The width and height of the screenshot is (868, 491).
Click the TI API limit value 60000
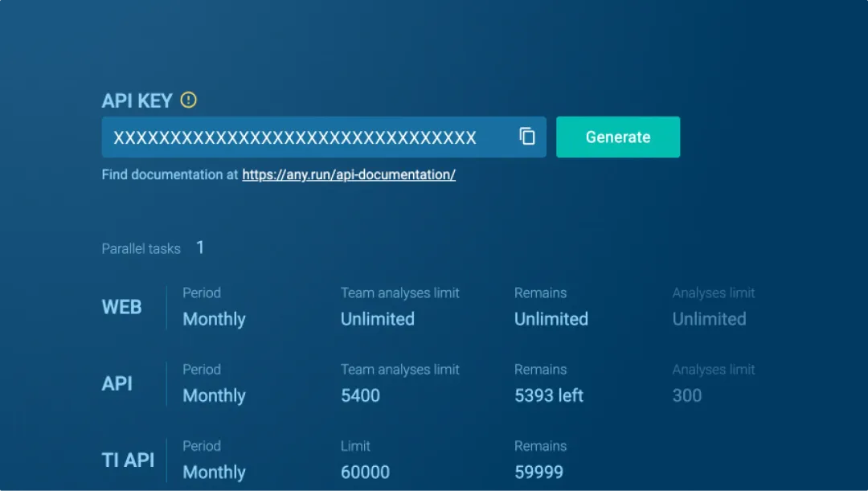365,472
